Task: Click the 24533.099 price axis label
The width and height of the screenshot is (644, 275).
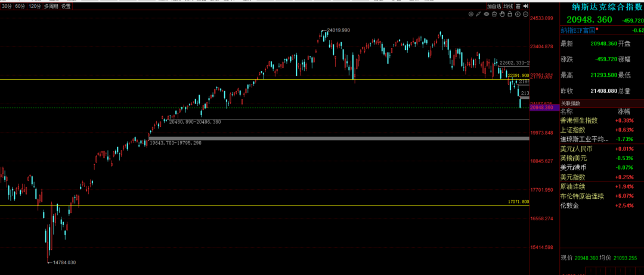Action: click(x=542, y=18)
